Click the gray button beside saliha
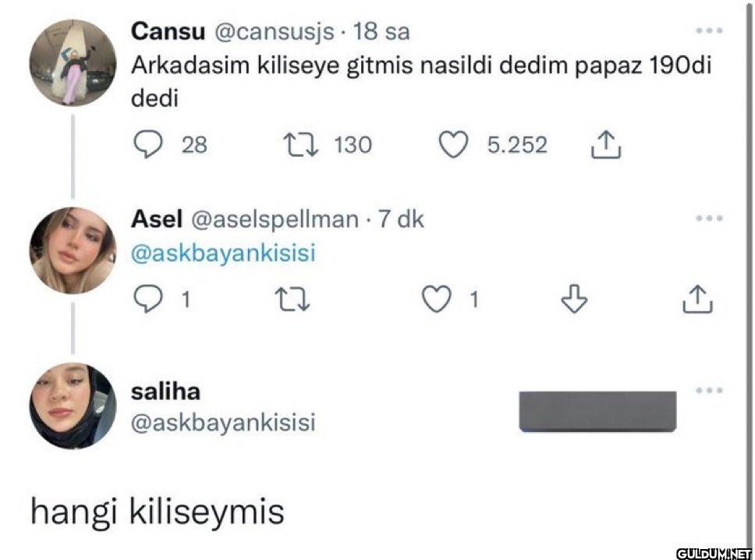Viewport: 755px width, 560px height. point(597,411)
